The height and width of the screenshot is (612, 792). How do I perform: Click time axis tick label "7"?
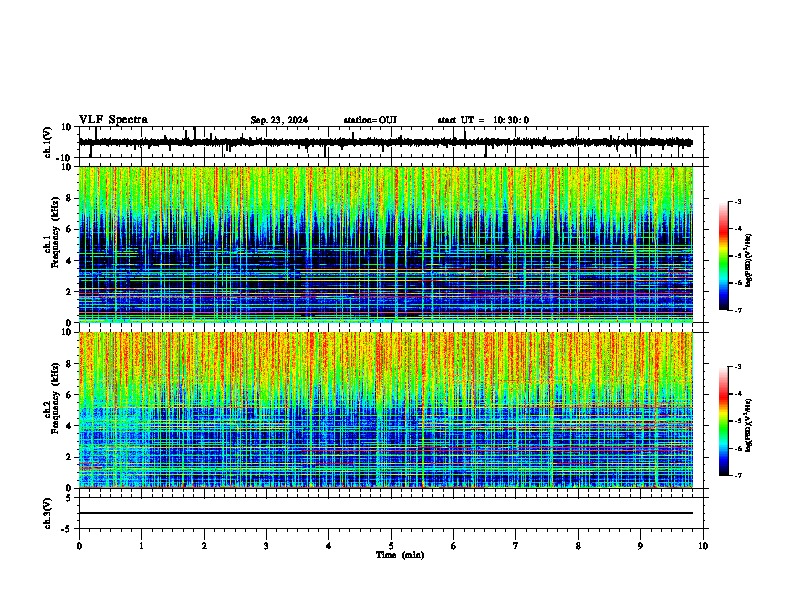516,546
